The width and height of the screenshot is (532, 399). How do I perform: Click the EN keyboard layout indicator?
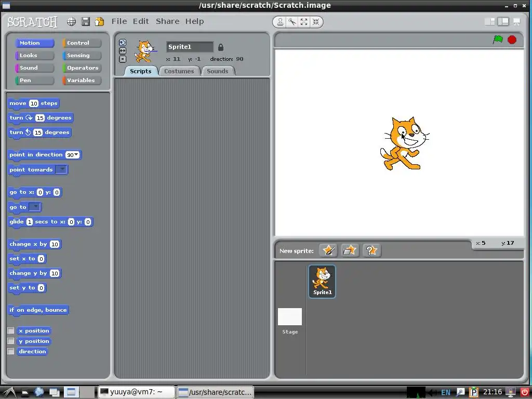coord(446,392)
